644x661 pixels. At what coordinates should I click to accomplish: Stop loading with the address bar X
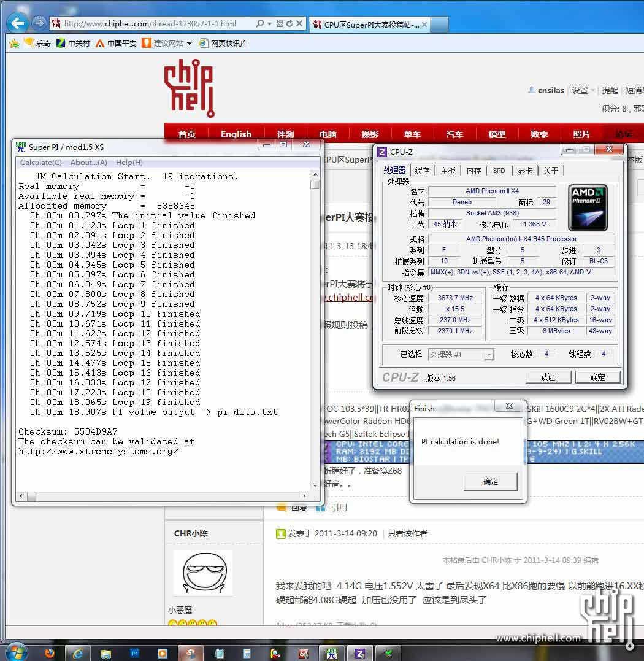tap(299, 23)
